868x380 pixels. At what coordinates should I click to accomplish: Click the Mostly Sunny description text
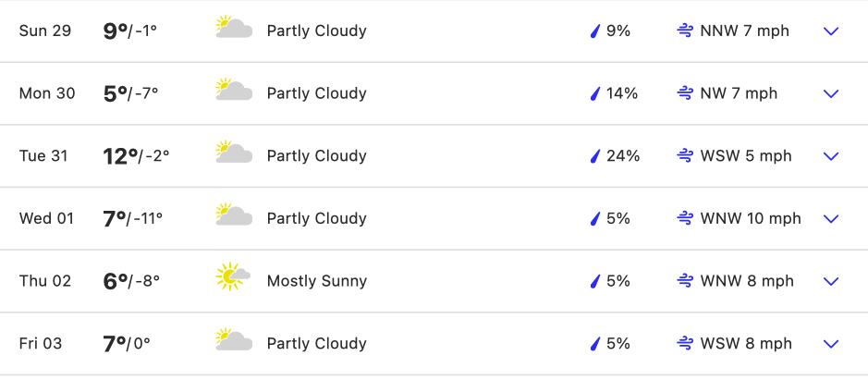click(316, 281)
